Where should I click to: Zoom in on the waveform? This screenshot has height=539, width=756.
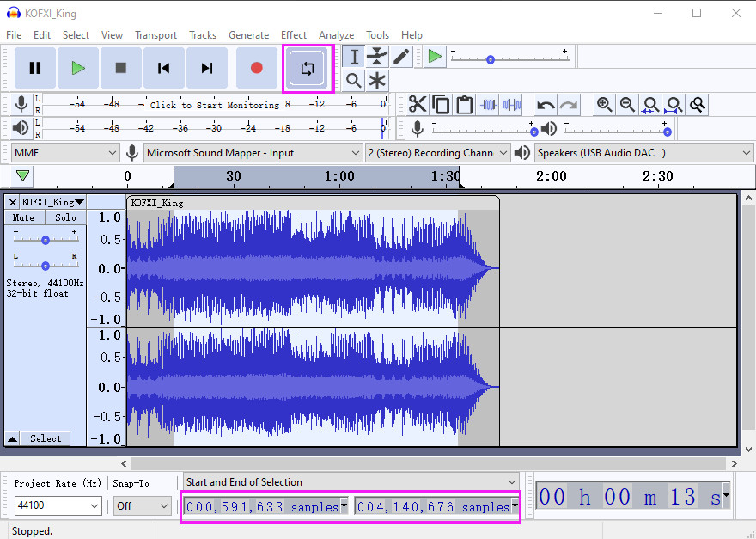pos(605,104)
